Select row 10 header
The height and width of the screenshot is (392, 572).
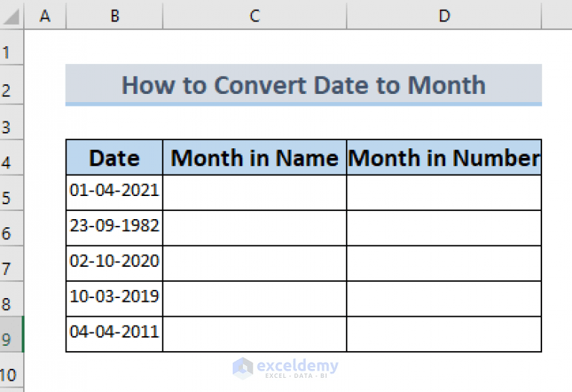click(x=12, y=370)
